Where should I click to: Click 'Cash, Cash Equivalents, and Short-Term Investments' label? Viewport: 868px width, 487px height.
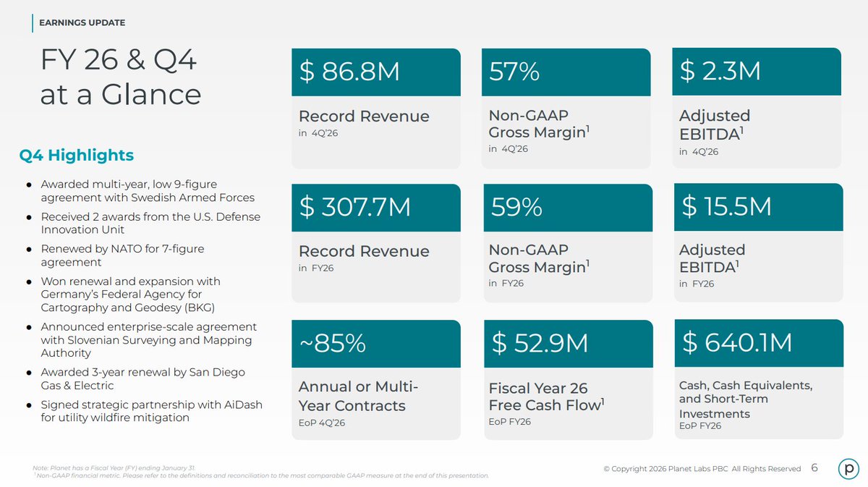pyautogui.click(x=746, y=399)
